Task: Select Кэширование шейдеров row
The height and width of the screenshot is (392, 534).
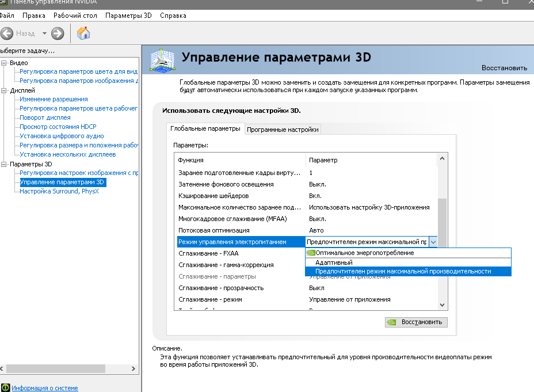Action: (x=307, y=196)
